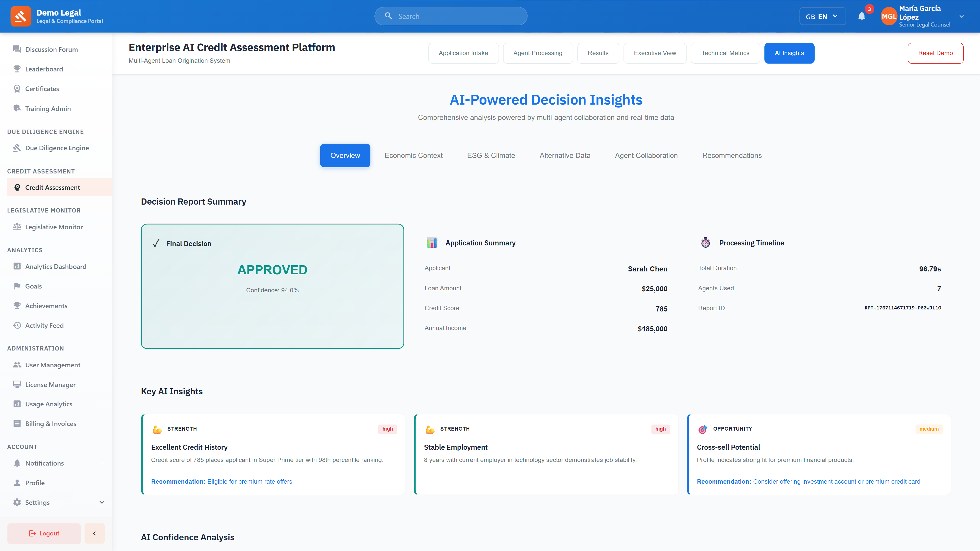980x551 pixels.
Task: Open the Legislative Monitor scales icon
Action: pyautogui.click(x=17, y=227)
